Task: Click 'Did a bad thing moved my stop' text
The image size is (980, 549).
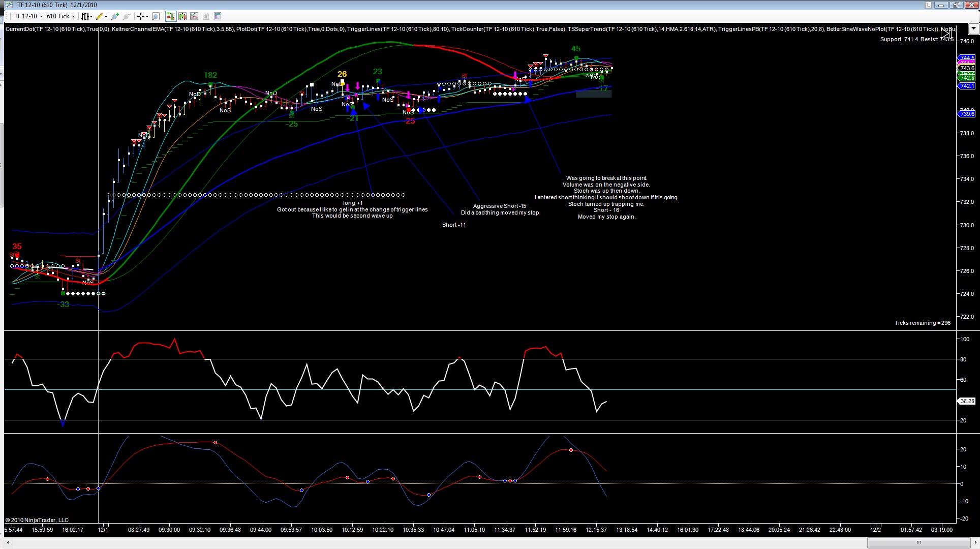Action: [x=500, y=212]
